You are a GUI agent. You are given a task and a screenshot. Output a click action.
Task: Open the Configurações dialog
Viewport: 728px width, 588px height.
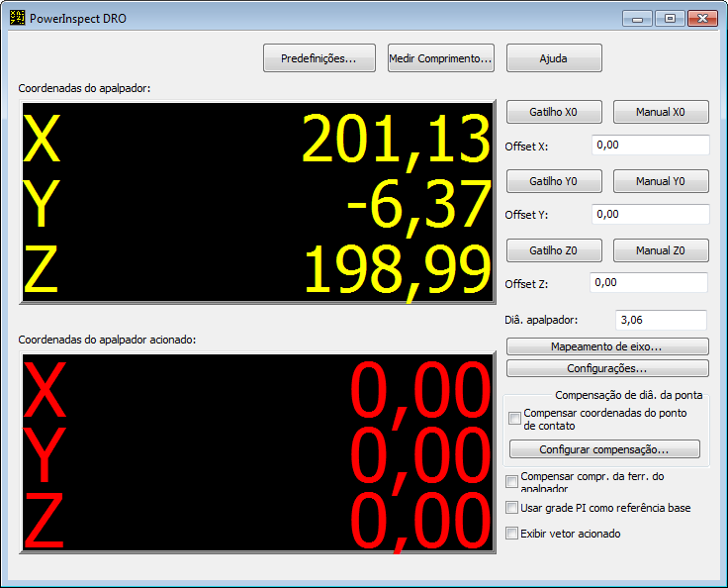point(607,368)
